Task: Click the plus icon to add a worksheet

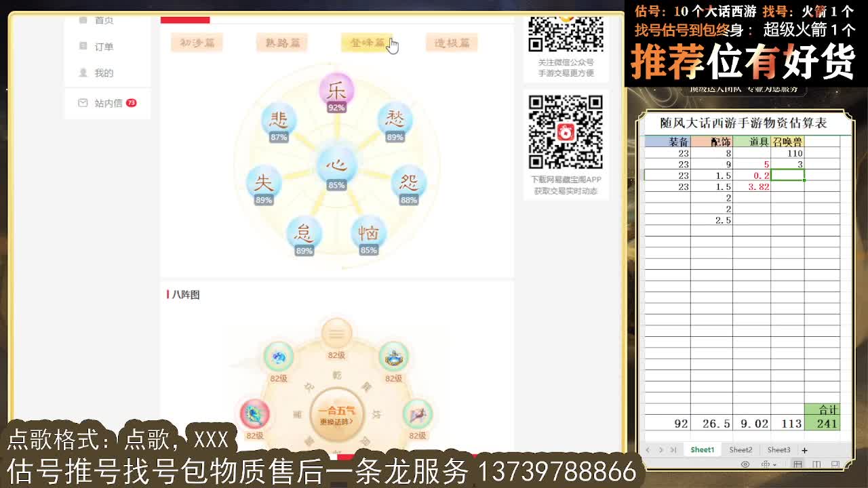Action: (804, 449)
